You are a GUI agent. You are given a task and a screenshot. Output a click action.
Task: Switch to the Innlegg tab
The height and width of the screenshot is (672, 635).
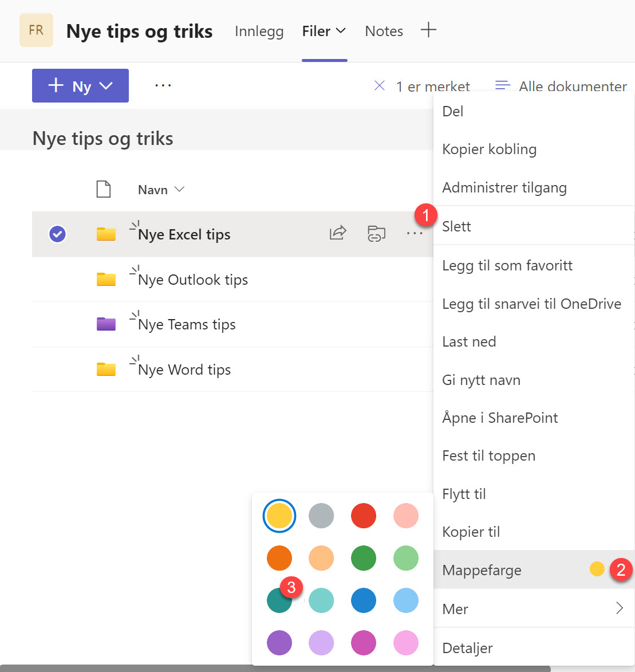(x=259, y=31)
